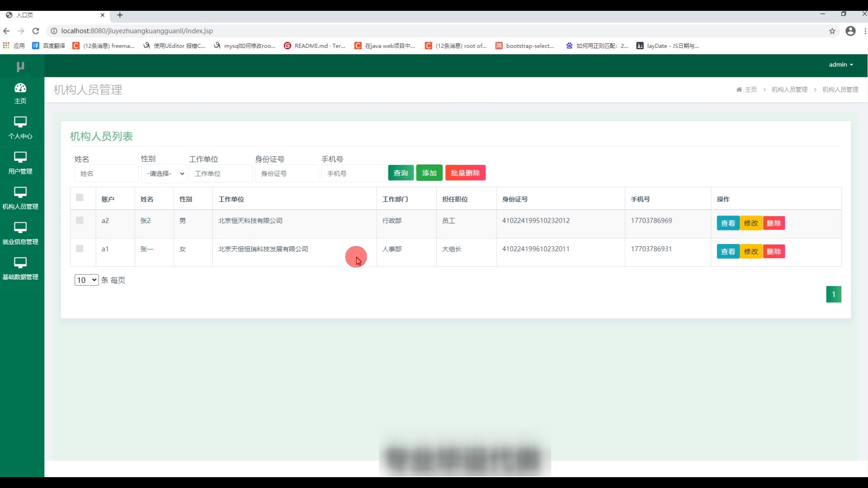Click the 身份证号 search input field
868x488 pixels.
click(287, 174)
